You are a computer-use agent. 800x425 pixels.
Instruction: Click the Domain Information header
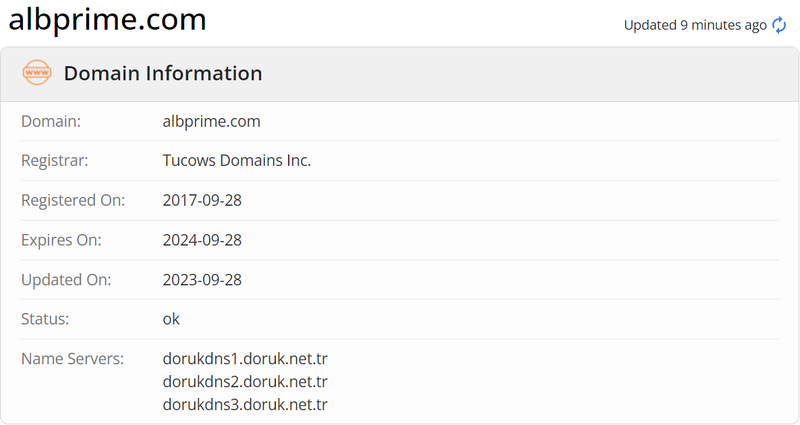163,73
